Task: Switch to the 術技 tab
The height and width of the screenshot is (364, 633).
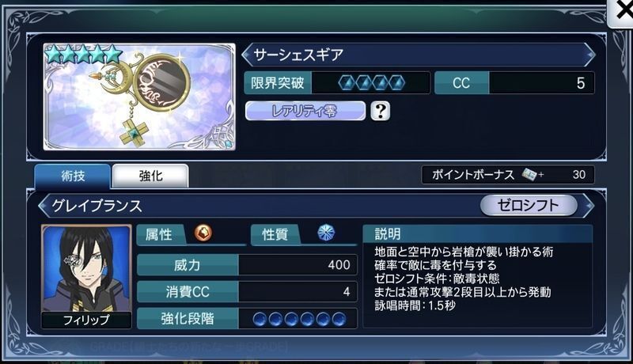Action: pos(72,176)
